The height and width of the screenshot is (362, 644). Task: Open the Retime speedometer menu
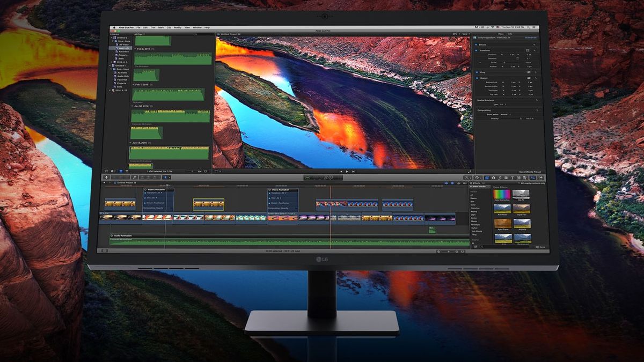pyautogui.click(x=477, y=178)
